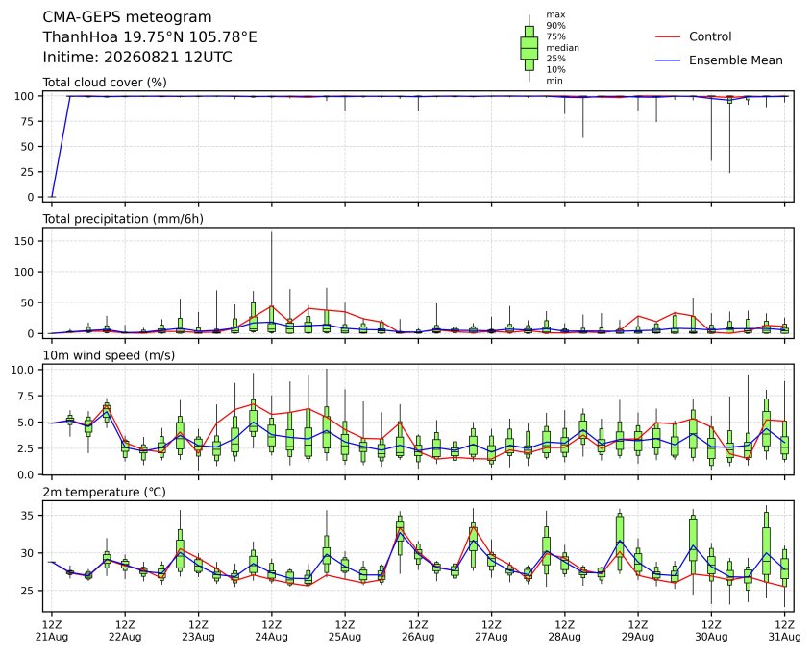Click the 12Z 27Aug axis label
The image size is (812, 653).
491,631
